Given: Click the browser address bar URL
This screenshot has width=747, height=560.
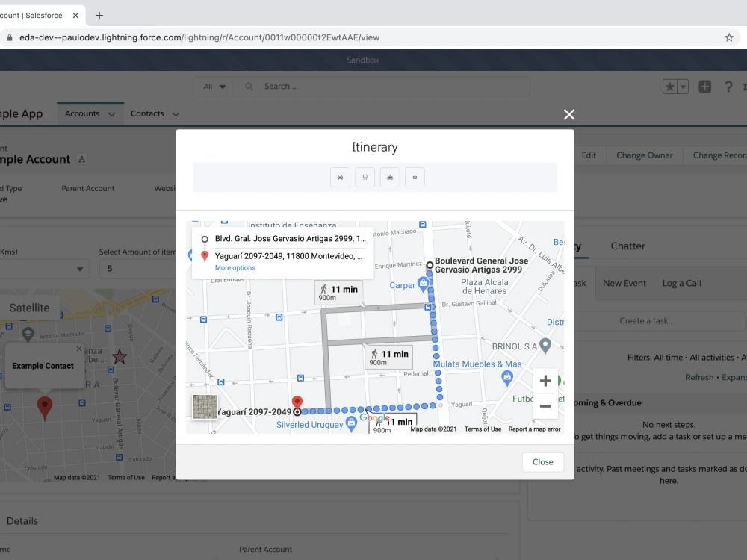Looking at the screenshot, I should 199,37.
